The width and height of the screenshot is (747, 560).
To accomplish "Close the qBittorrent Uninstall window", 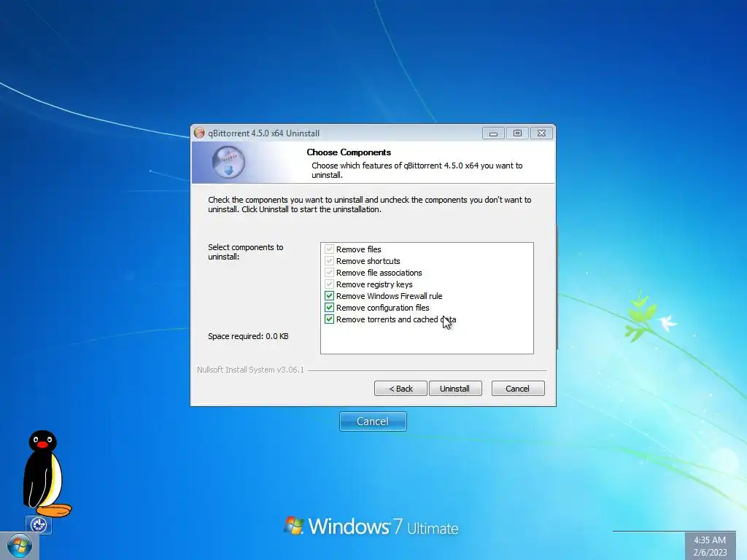I will click(x=542, y=133).
